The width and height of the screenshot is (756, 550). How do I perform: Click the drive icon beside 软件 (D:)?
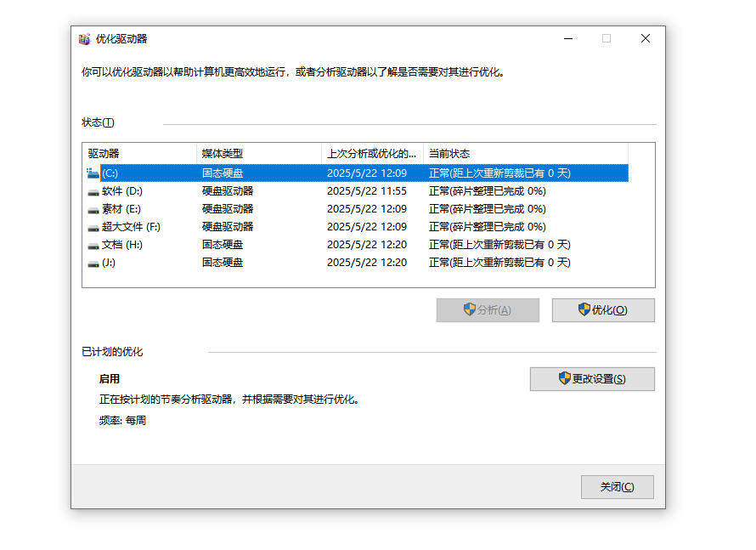pyautogui.click(x=93, y=192)
